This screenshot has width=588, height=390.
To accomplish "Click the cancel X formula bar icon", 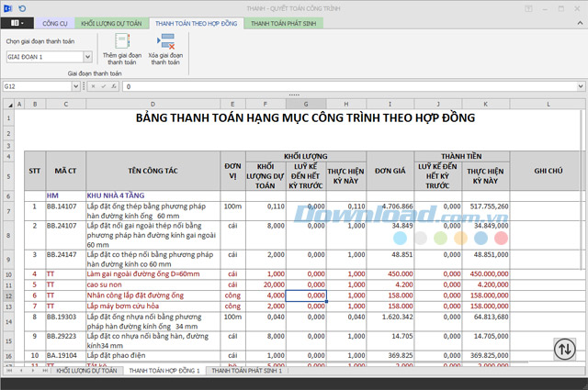I will coord(94,86).
